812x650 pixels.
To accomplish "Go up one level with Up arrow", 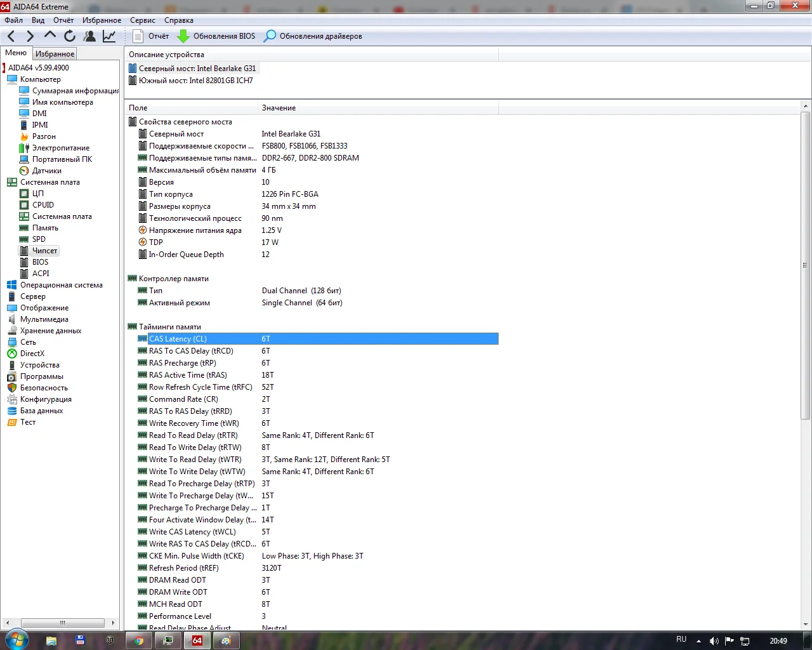I will point(49,36).
